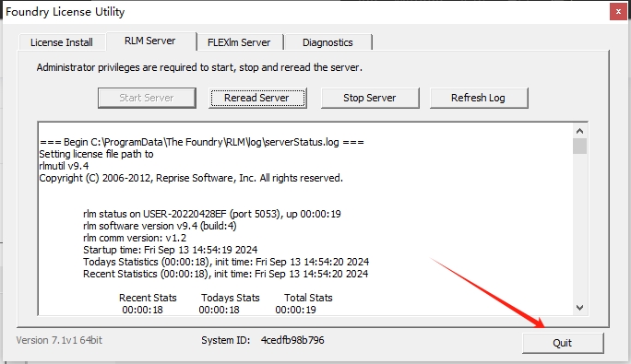Click the 'Recent Statistics' log line

pos(226,274)
